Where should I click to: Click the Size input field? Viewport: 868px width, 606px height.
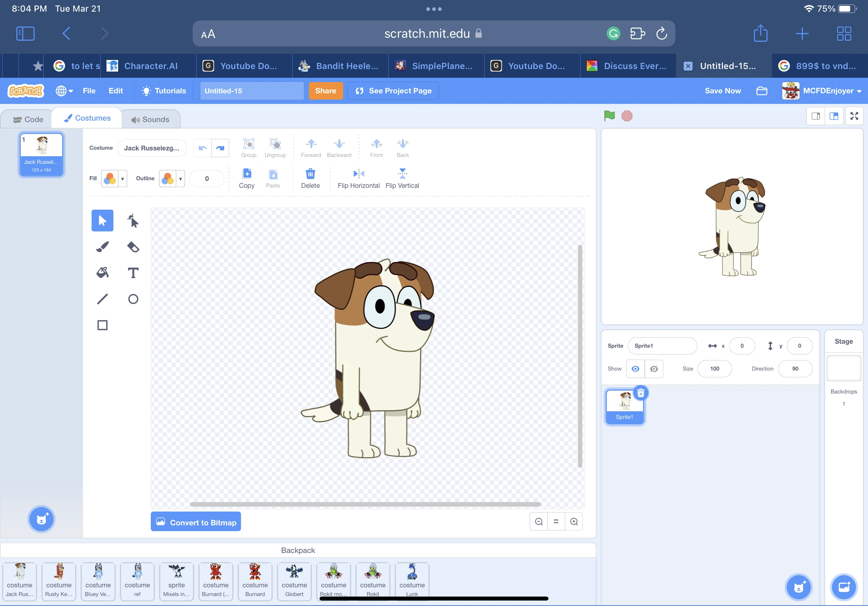(714, 368)
